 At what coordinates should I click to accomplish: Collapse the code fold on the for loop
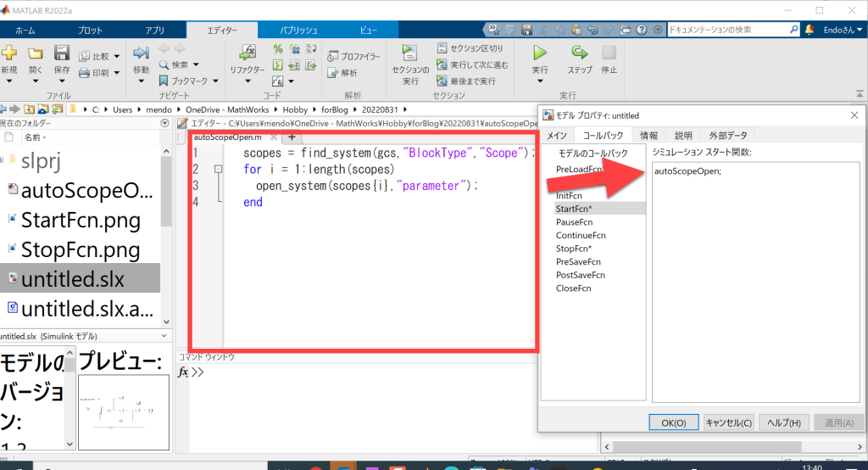[218, 170]
